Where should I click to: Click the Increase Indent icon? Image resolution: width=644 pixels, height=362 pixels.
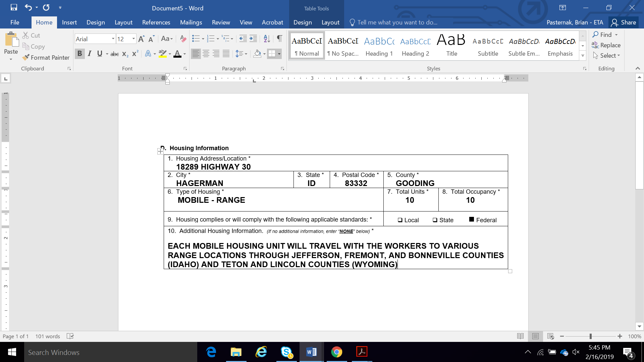pos(253,39)
